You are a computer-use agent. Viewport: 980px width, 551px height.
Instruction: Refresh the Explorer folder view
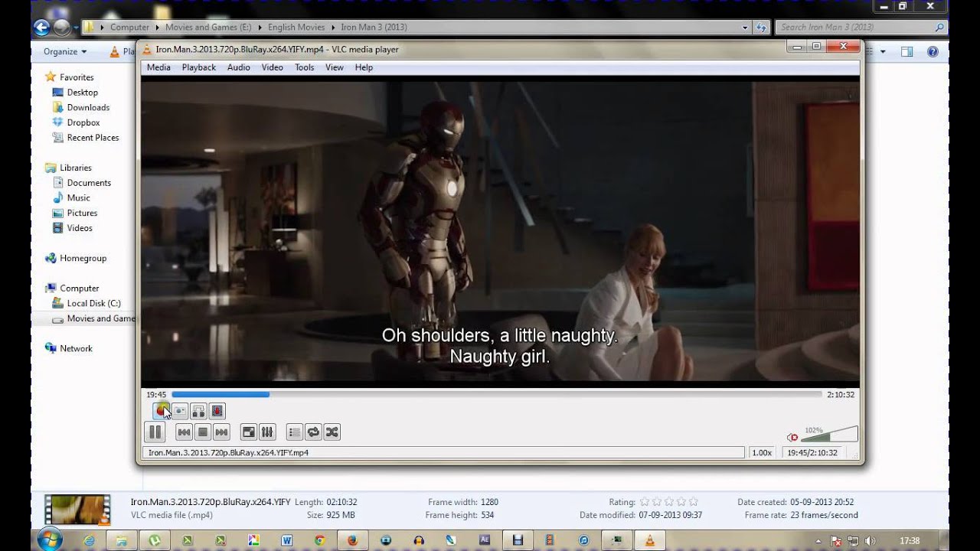tap(761, 28)
